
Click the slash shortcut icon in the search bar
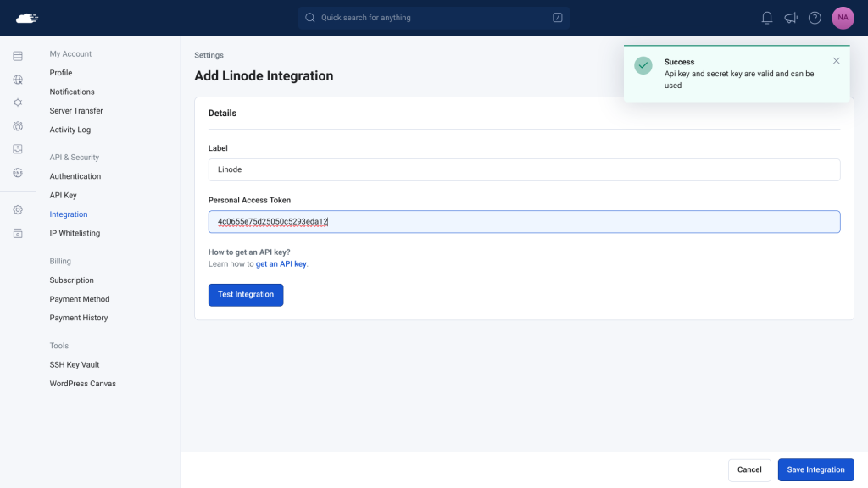(x=558, y=18)
